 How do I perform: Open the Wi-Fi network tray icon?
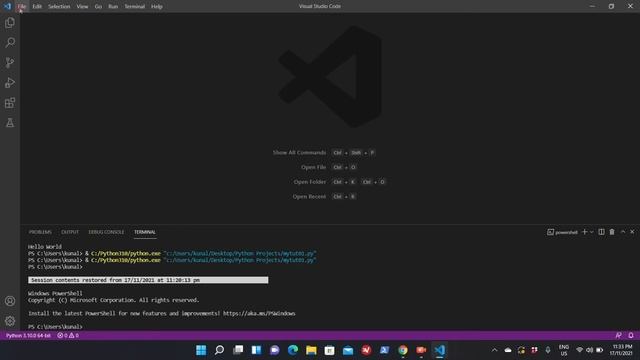[x=579, y=350]
